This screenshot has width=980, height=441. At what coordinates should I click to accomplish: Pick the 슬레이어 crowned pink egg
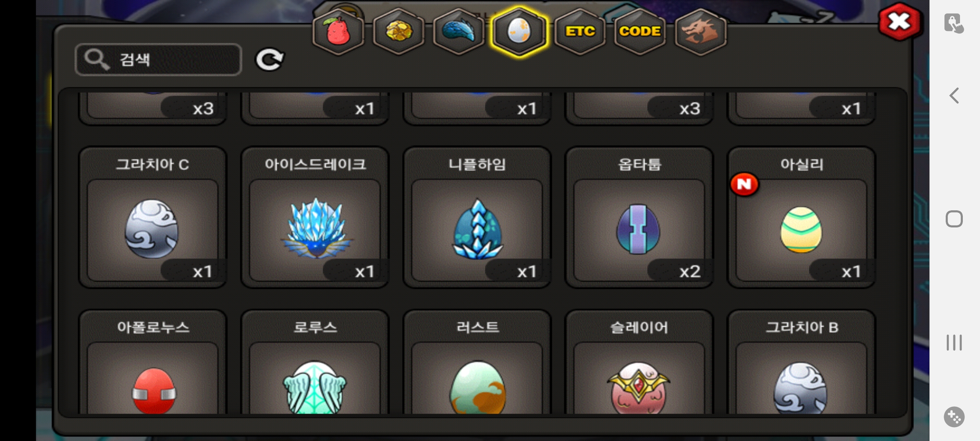point(639,363)
